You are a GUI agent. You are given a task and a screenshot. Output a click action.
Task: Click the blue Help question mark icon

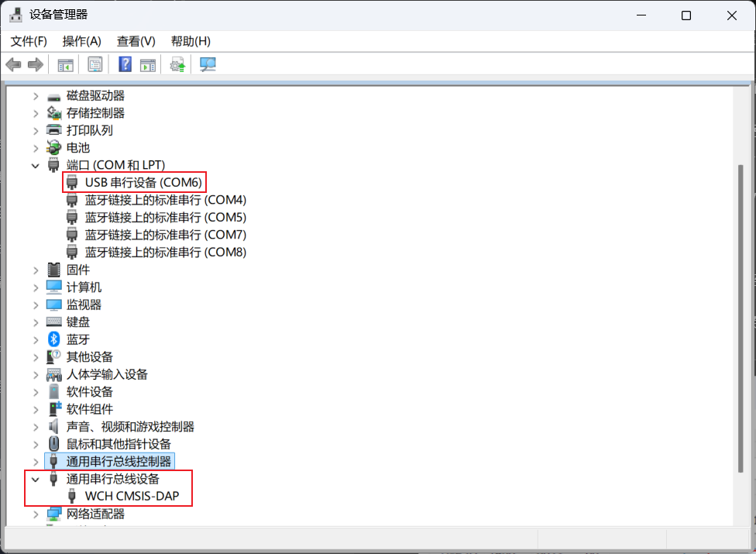click(x=125, y=64)
